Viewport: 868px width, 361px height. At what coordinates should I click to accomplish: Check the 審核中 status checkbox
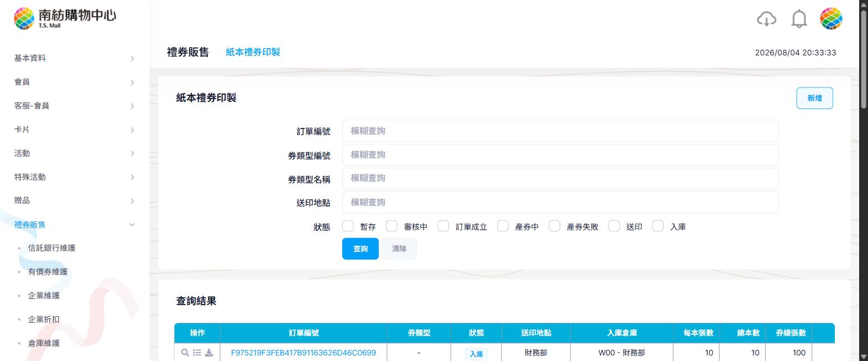(x=392, y=226)
